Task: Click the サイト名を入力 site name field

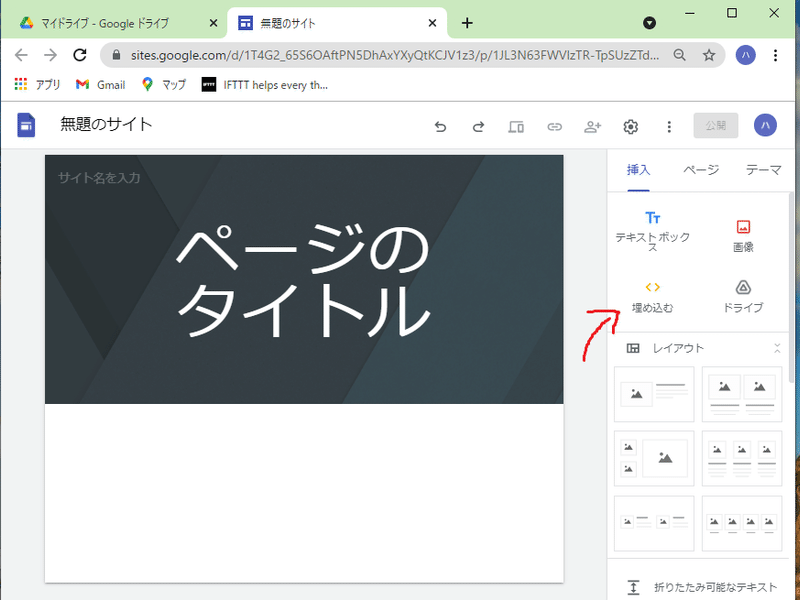Action: click(x=99, y=178)
